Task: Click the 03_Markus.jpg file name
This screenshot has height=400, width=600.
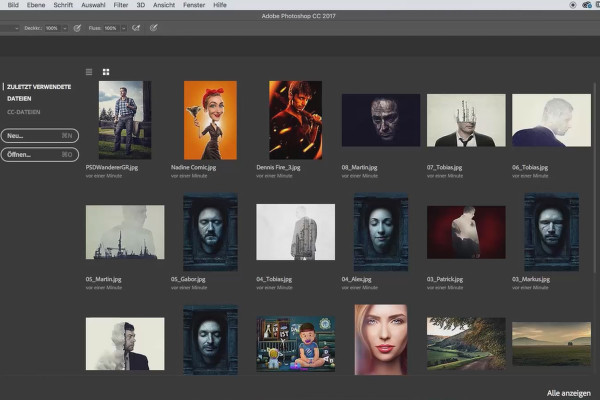Action: click(x=531, y=279)
